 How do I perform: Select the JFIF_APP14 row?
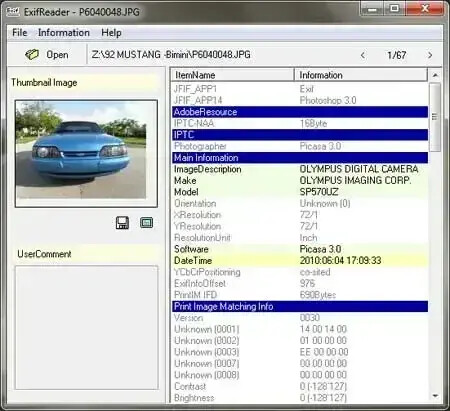(300, 100)
